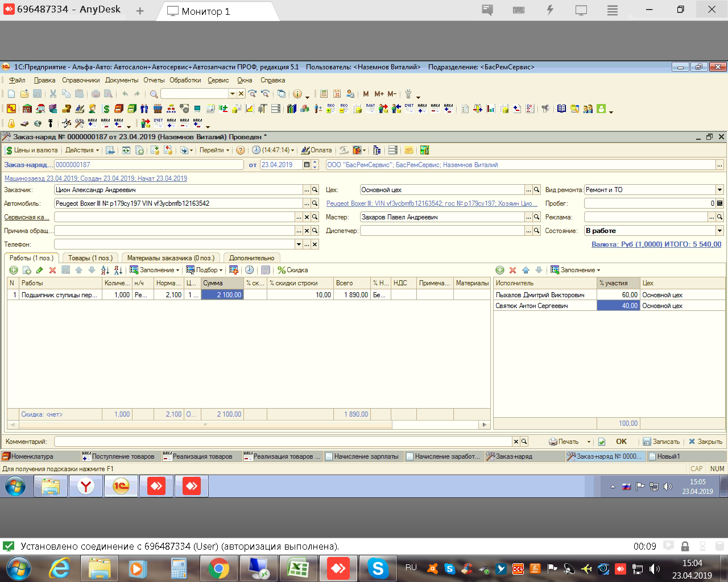The image size is (728, 582).
Task: Click the works table horizontal scrollbar
Action: [x=205, y=425]
